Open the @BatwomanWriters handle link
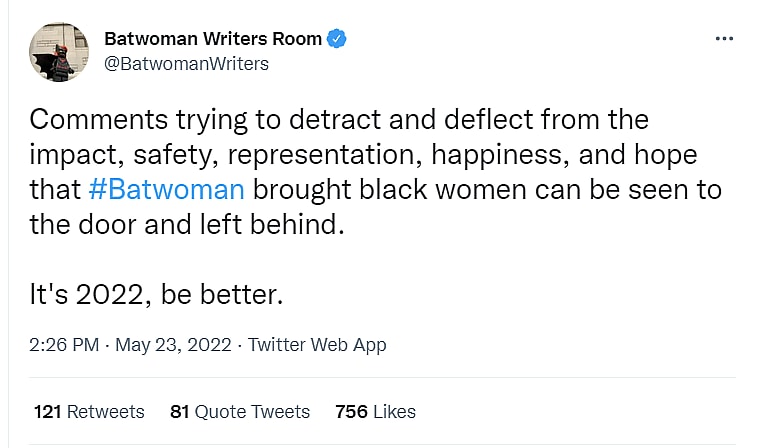 186,63
